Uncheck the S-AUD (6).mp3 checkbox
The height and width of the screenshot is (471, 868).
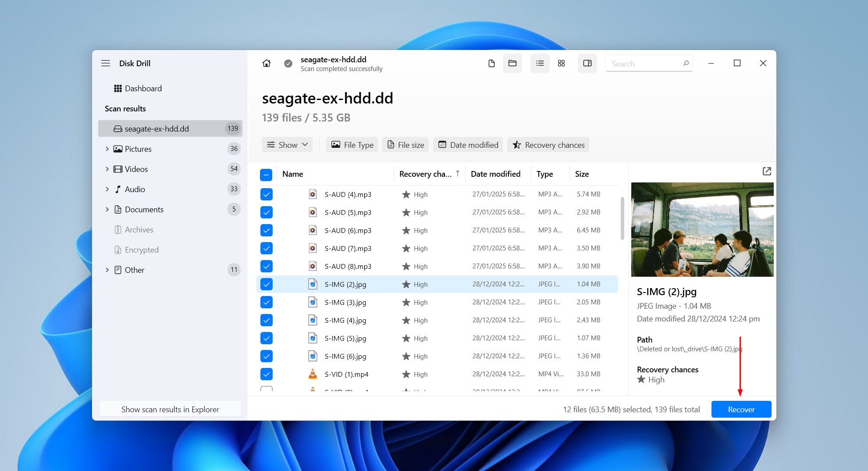[267, 230]
